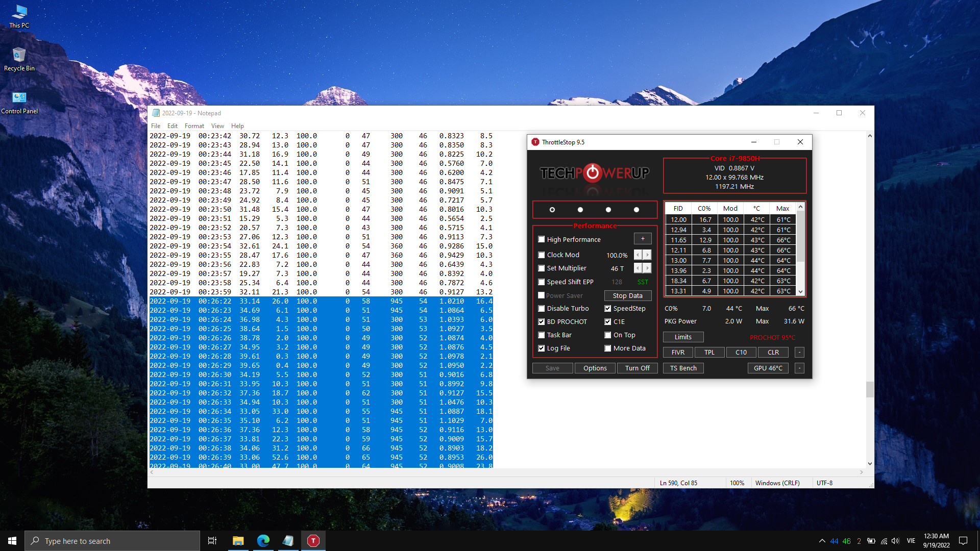Open Recycle Bin desktop icon
Screen dimensions: 980x551
19,59
